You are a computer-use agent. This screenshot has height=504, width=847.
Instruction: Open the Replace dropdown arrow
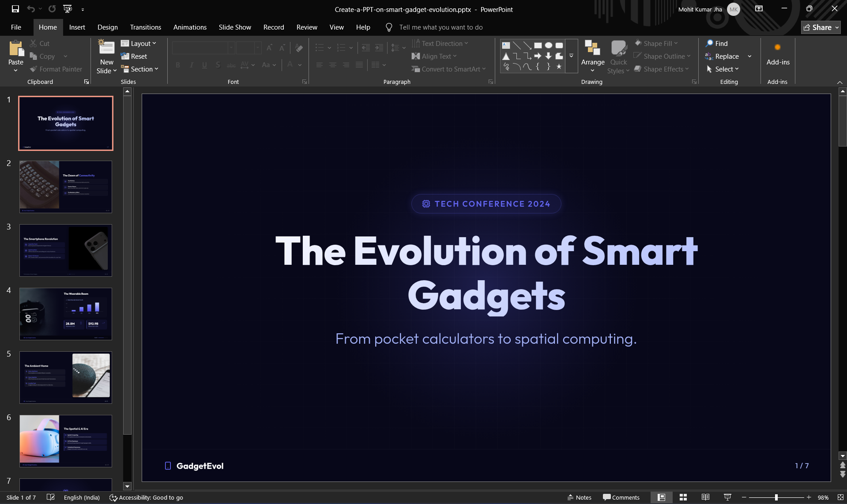coord(749,56)
